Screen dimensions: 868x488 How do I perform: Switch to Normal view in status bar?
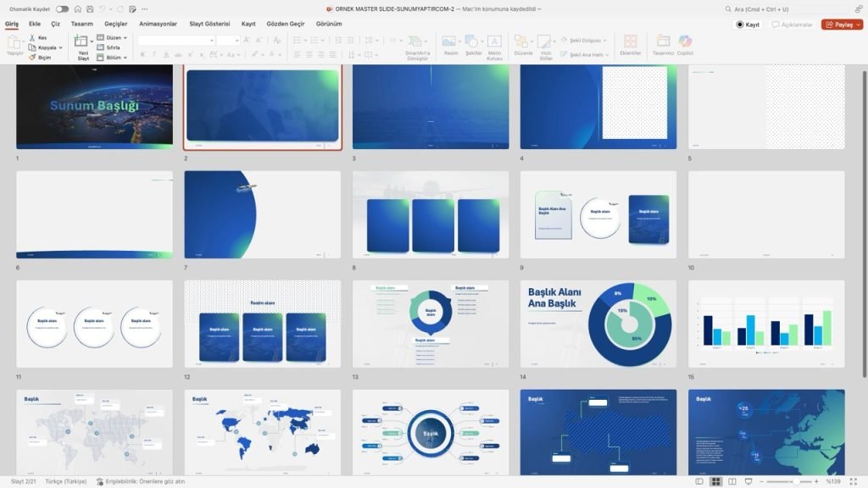click(x=698, y=480)
